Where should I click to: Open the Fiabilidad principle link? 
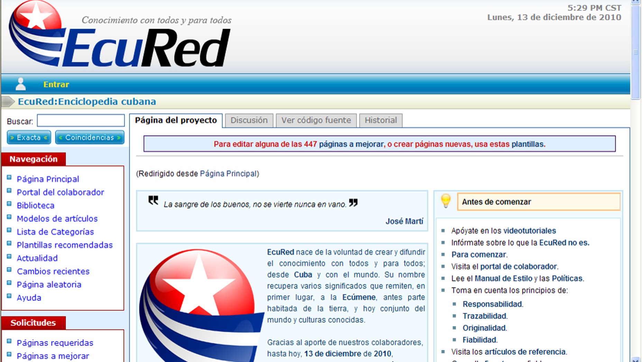pyautogui.click(x=480, y=340)
